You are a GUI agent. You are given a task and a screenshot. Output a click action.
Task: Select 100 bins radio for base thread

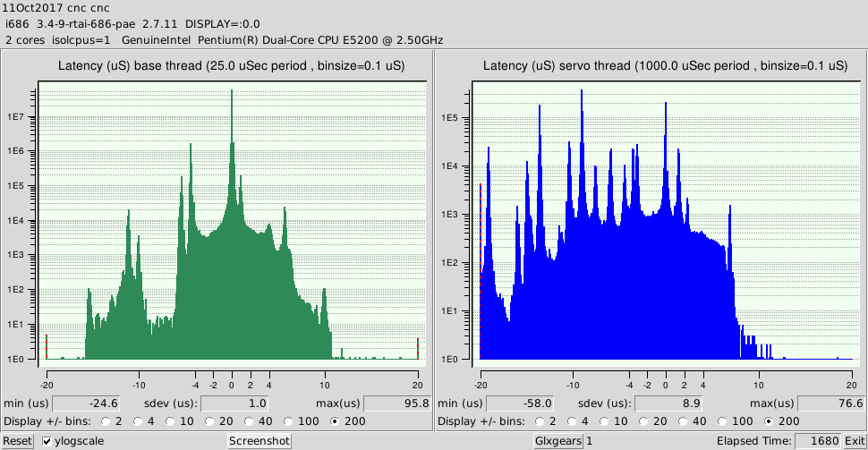tap(288, 421)
